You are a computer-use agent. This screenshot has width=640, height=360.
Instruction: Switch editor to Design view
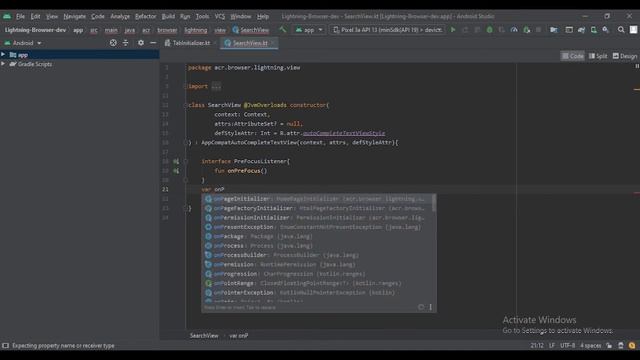click(x=624, y=56)
